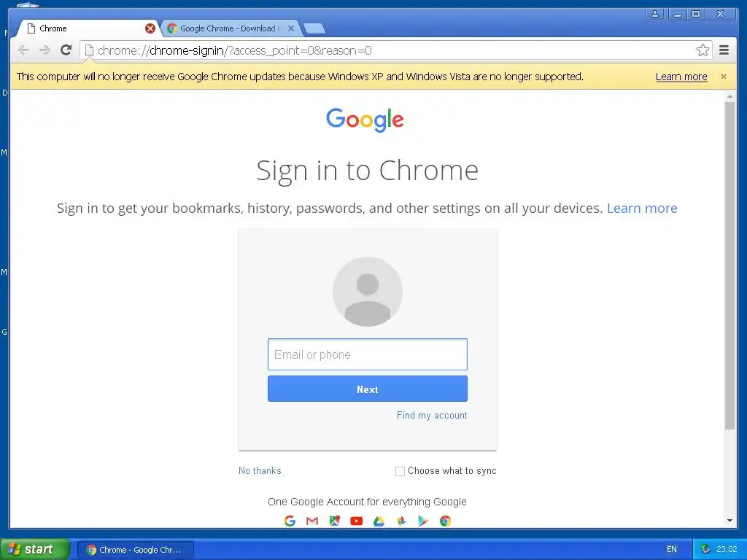This screenshot has width=747, height=560.
Task: Click the system tray icon beside the clock
Action: pos(705,550)
